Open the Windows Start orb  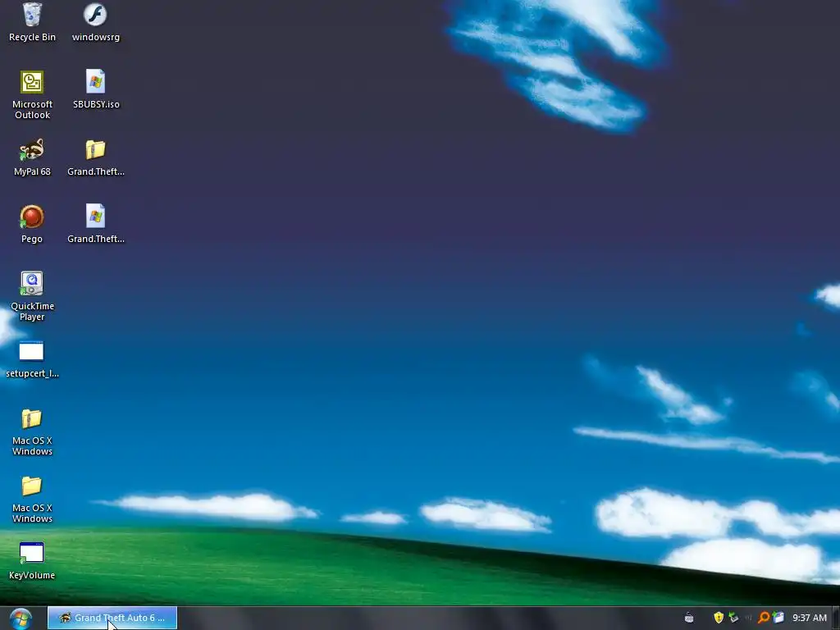[21, 619]
